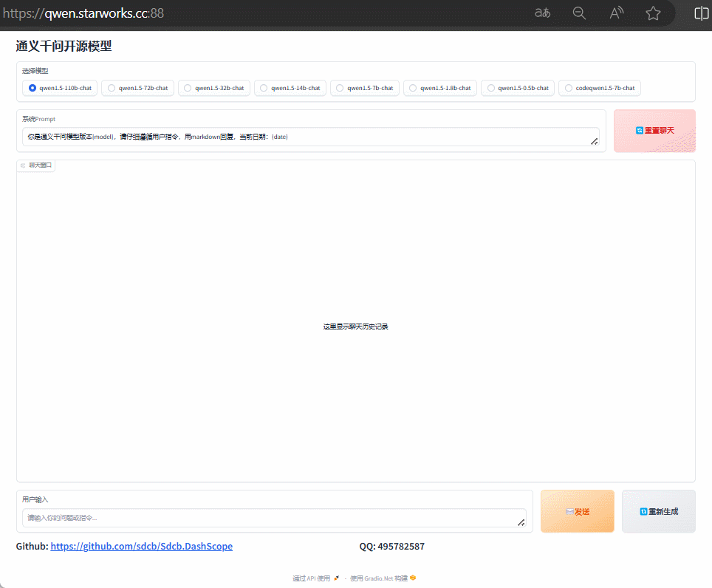Click the favorites star icon
This screenshot has height=588, width=712.
tap(653, 13)
